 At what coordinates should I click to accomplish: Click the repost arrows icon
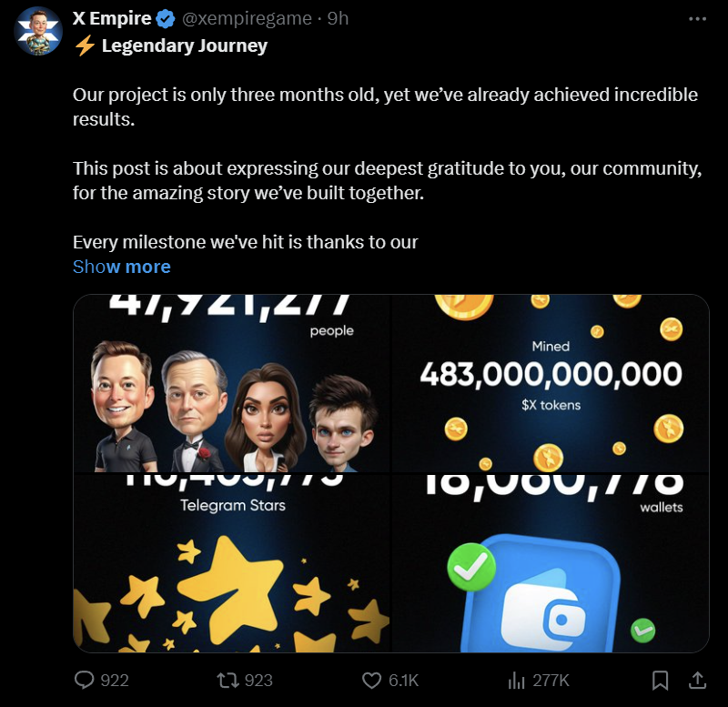click(228, 681)
